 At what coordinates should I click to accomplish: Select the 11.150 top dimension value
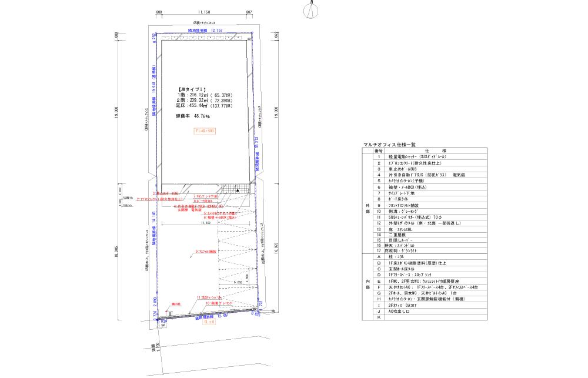[x=204, y=11]
